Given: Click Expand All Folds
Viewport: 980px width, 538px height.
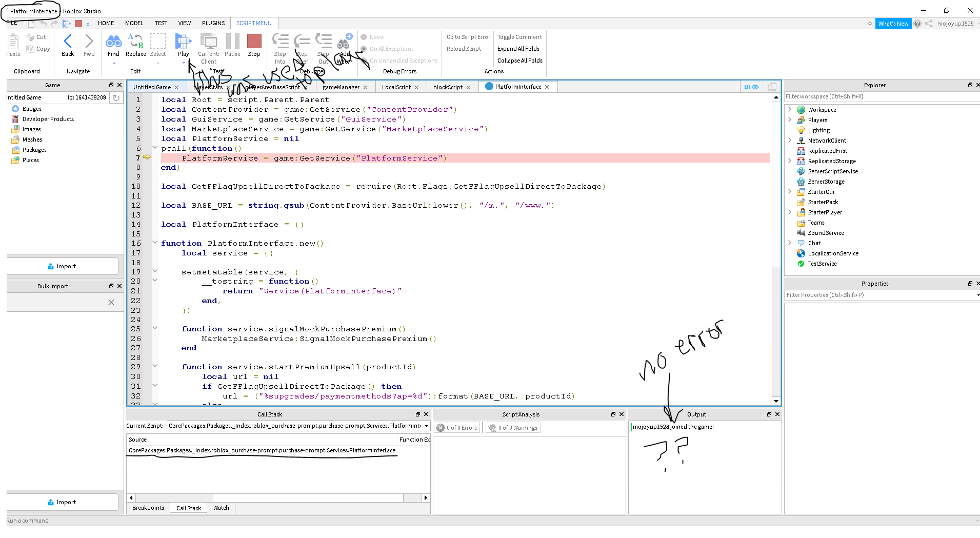Looking at the screenshot, I should (x=518, y=49).
